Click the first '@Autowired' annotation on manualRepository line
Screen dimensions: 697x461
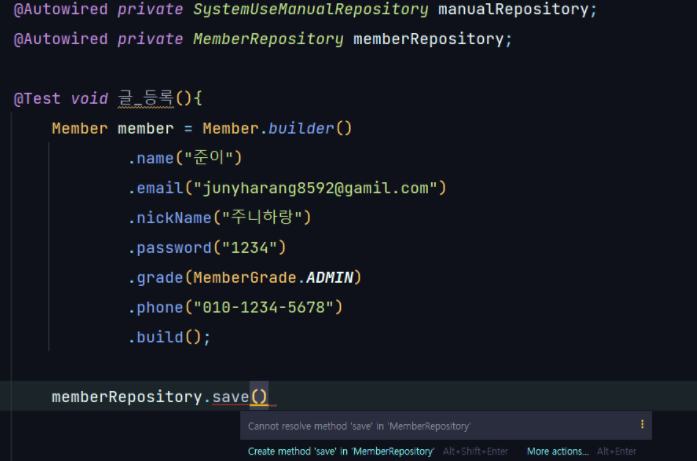(61, 9)
